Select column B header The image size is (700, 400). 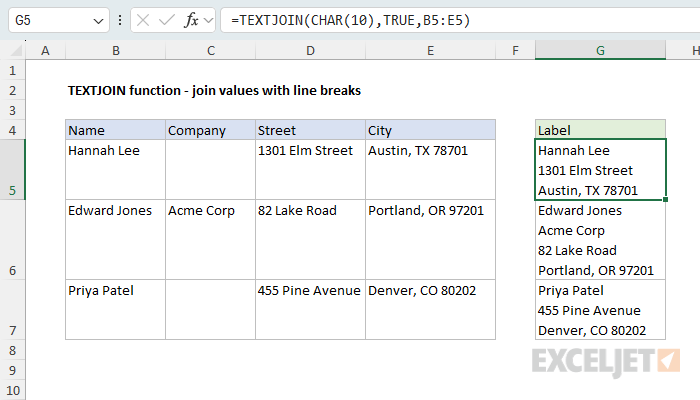click(x=116, y=50)
